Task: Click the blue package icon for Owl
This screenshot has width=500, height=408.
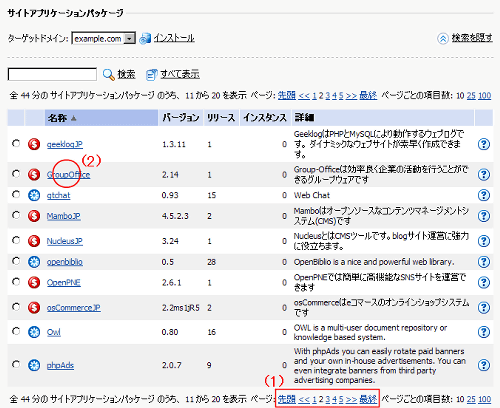Action: 34,332
